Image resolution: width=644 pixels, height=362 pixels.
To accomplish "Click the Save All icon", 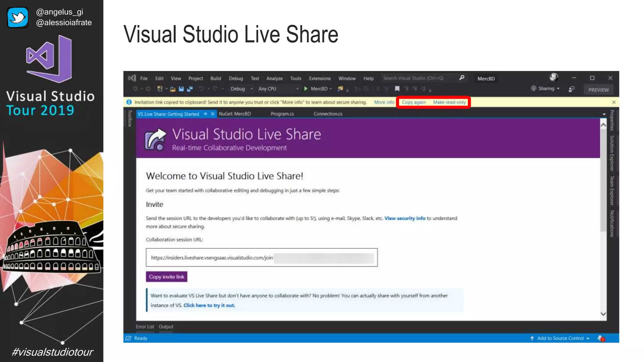I will [x=190, y=89].
